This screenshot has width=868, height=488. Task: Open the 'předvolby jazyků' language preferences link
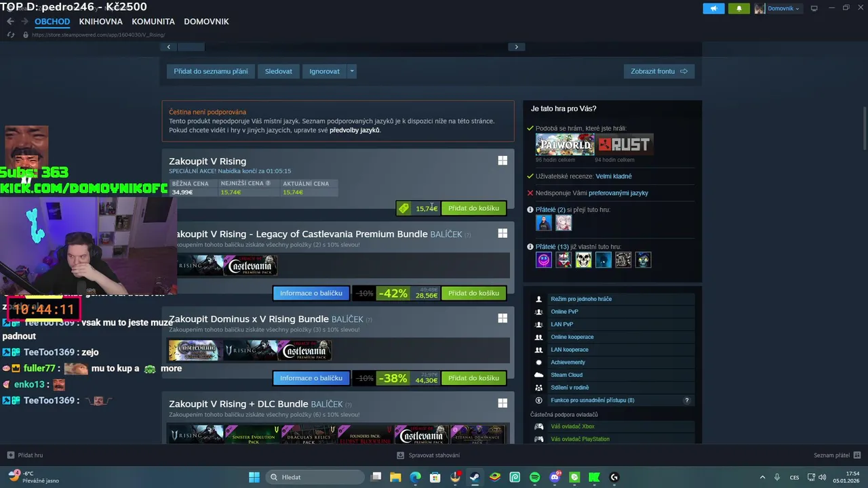[355, 130]
